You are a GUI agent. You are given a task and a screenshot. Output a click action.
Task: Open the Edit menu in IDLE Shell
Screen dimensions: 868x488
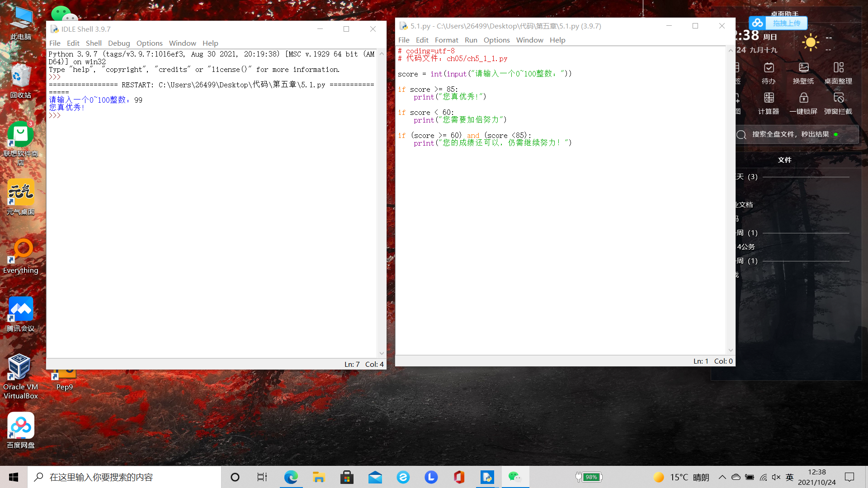[73, 43]
